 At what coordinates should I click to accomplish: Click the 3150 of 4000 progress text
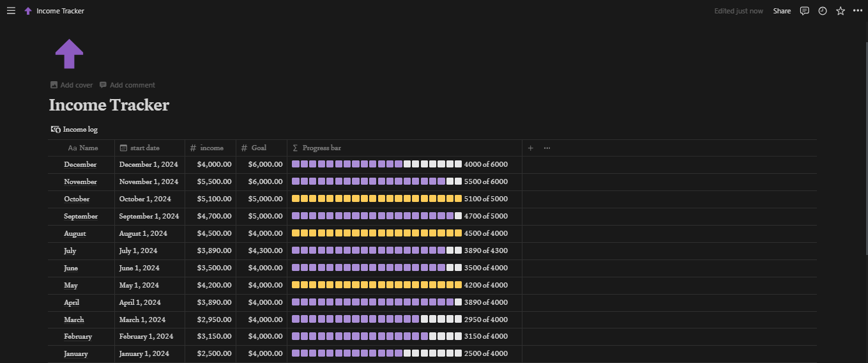486,337
